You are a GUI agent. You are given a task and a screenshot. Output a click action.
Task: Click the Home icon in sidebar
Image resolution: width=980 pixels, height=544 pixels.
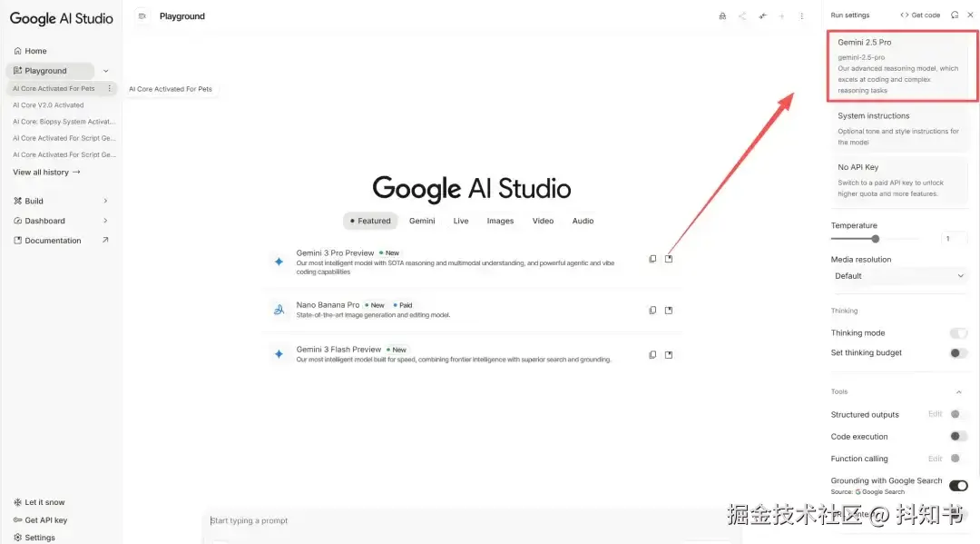17,51
